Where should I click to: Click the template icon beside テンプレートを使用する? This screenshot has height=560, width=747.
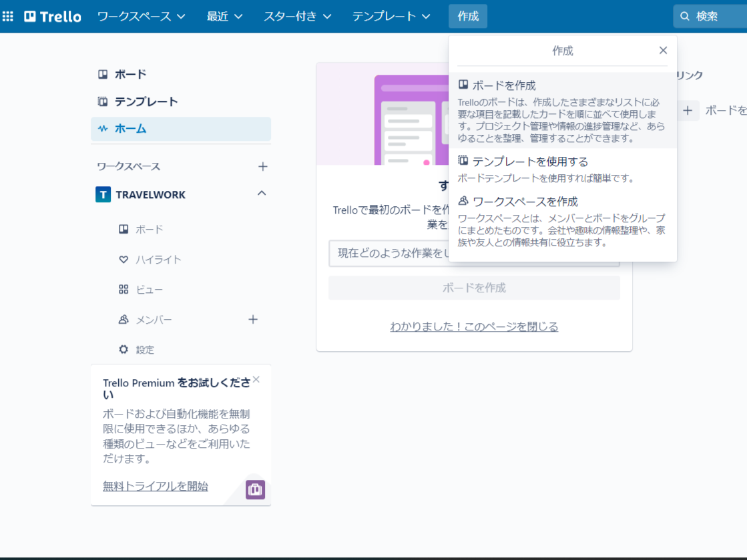[463, 160]
